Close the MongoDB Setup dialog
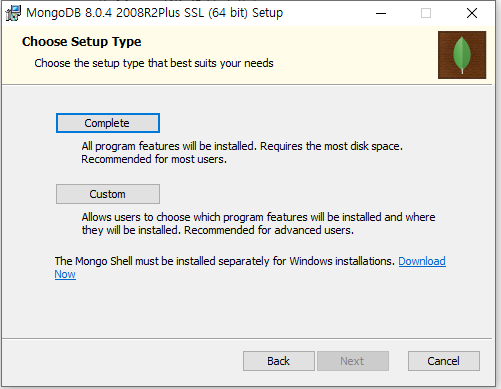The image size is (501, 389). [472, 13]
